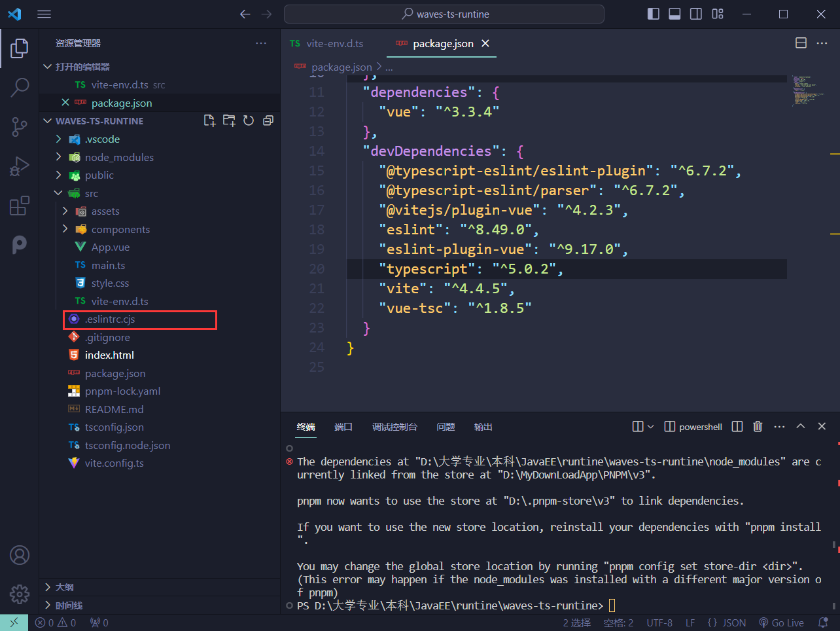The image size is (840, 631).
Task: Open the hamburger application menu
Action: (44, 14)
